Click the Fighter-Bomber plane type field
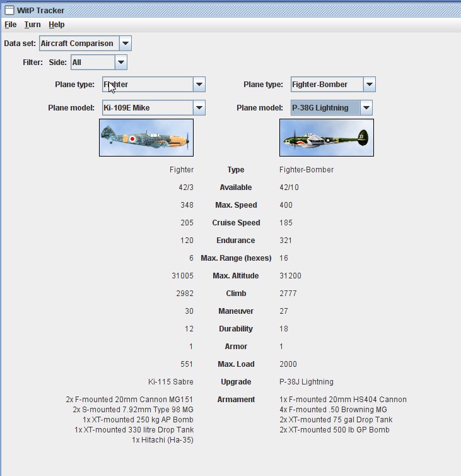Screen dimensions: 461x476 pos(327,85)
